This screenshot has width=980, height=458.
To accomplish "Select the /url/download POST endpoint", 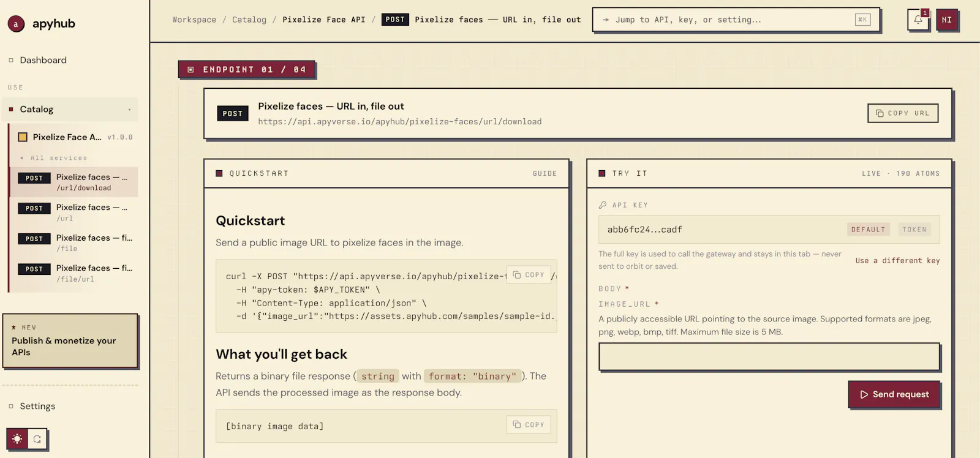I will pyautogui.click(x=75, y=182).
